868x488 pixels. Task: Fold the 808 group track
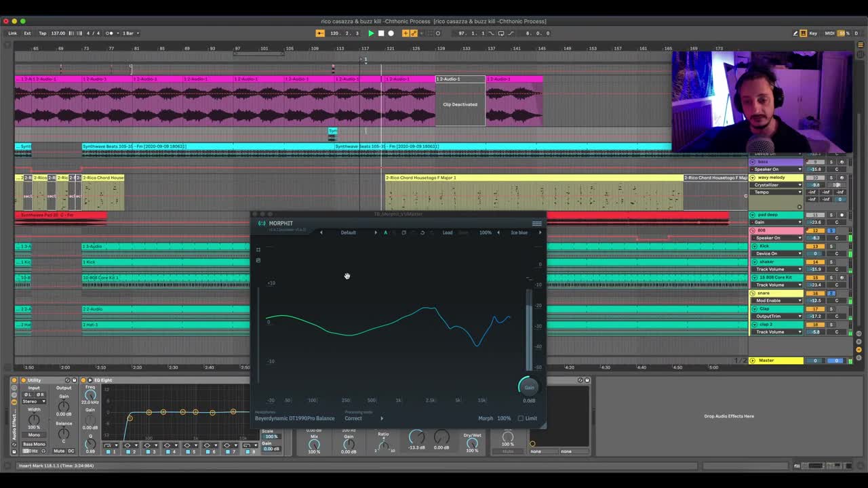point(753,230)
